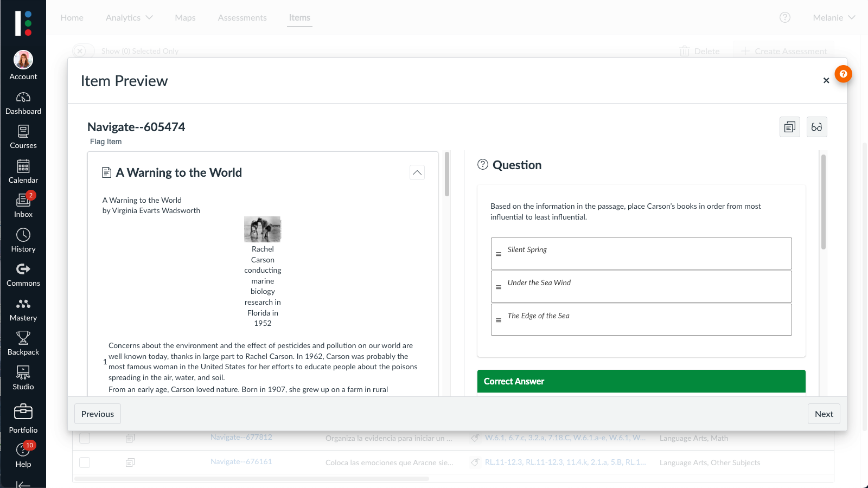Open the Calendar in the sidebar

23,172
